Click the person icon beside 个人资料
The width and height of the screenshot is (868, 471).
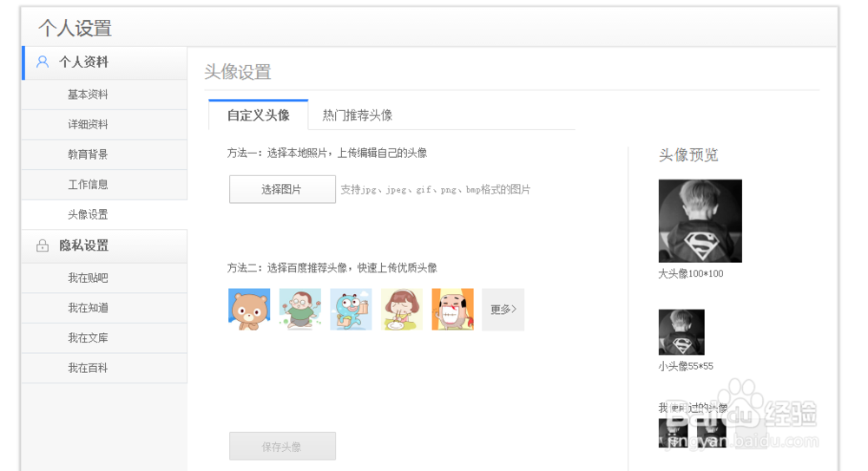pyautogui.click(x=42, y=62)
